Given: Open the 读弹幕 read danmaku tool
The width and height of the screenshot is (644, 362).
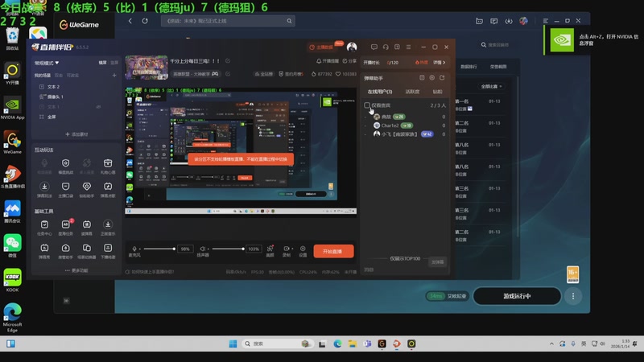Looking at the screenshot, I should tap(87, 228).
